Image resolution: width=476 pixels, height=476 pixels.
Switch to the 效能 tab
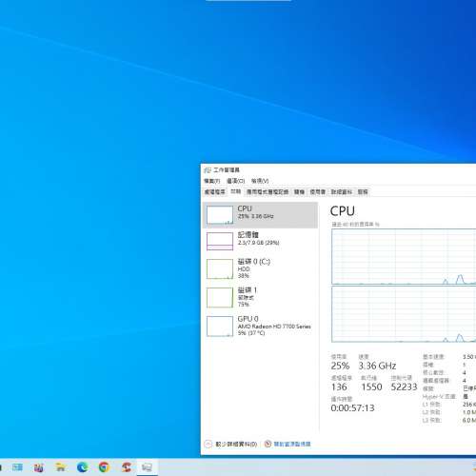[235, 191]
